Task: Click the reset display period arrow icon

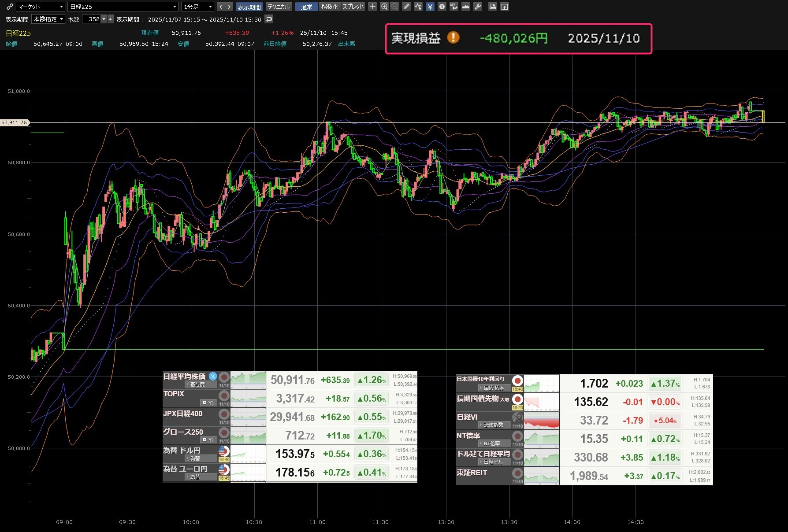Action: coord(269,19)
